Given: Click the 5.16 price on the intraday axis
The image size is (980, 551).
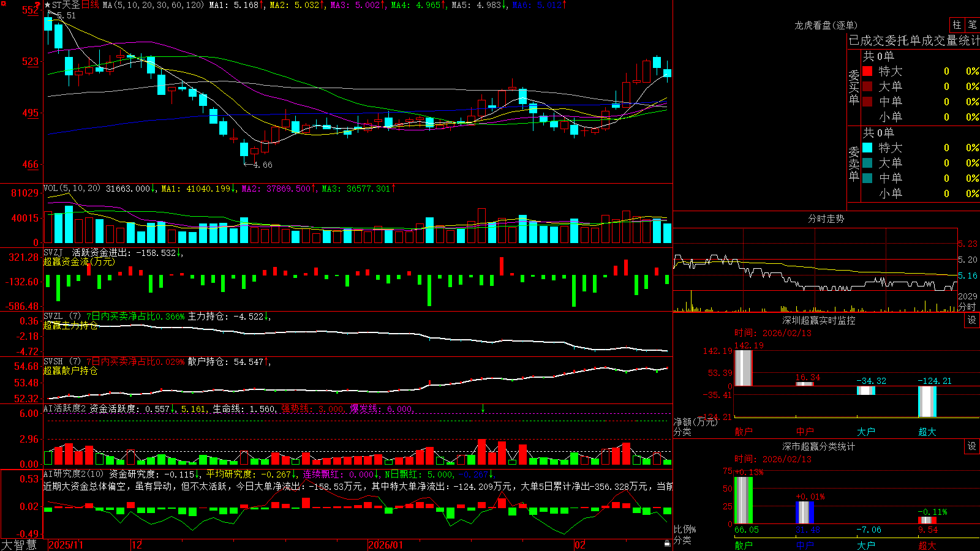Looking at the screenshot, I should pyautogui.click(x=968, y=275).
